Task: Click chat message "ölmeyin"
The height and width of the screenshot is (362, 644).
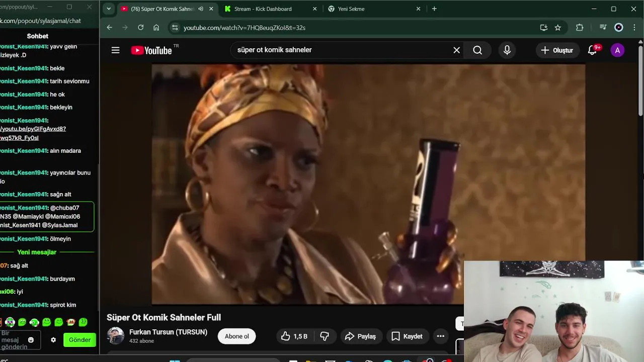Action: click(60, 239)
